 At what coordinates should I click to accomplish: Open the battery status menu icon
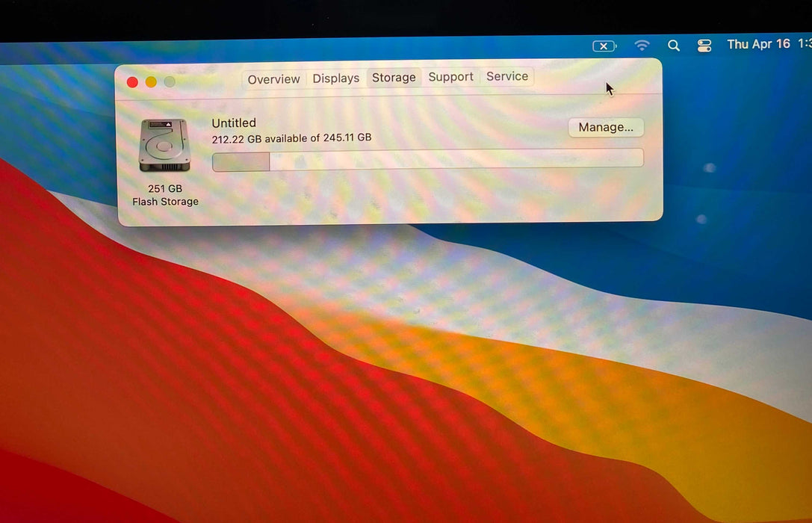[x=604, y=46]
